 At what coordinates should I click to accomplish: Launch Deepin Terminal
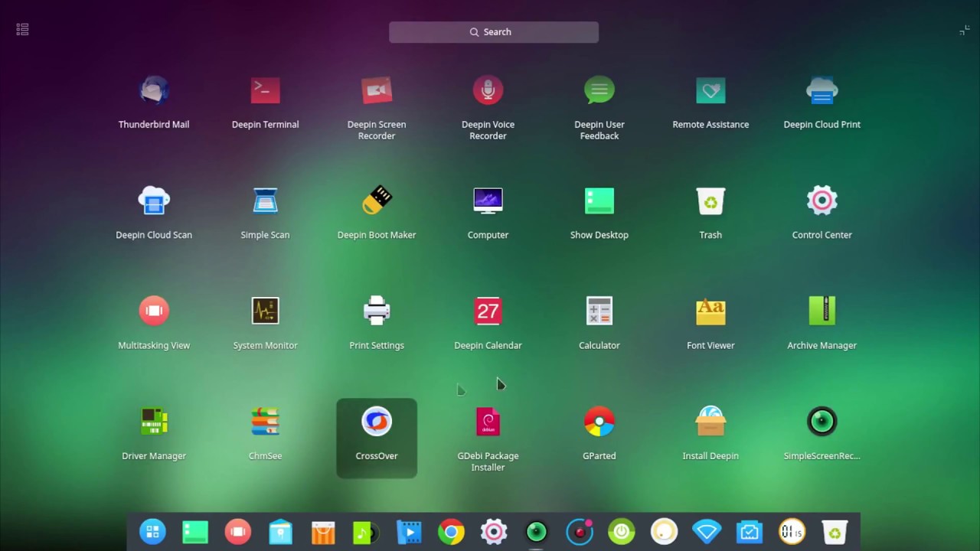[x=265, y=90]
